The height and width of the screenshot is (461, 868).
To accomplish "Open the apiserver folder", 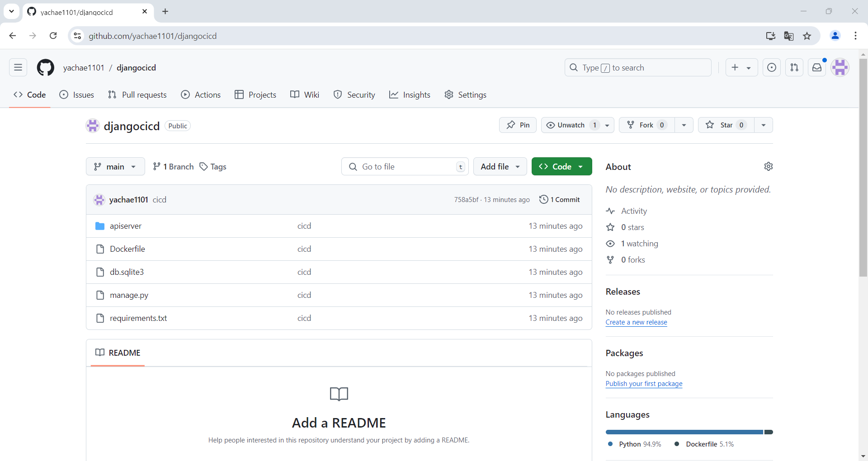I will tap(126, 226).
